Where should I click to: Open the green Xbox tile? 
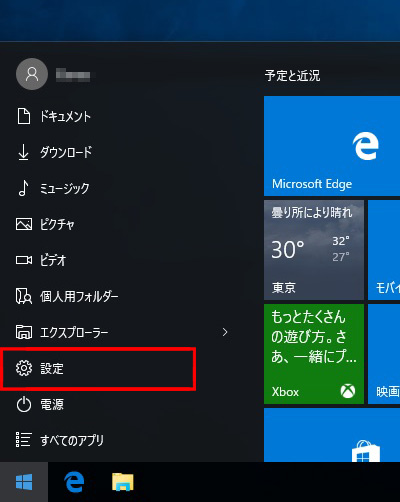coord(314,354)
